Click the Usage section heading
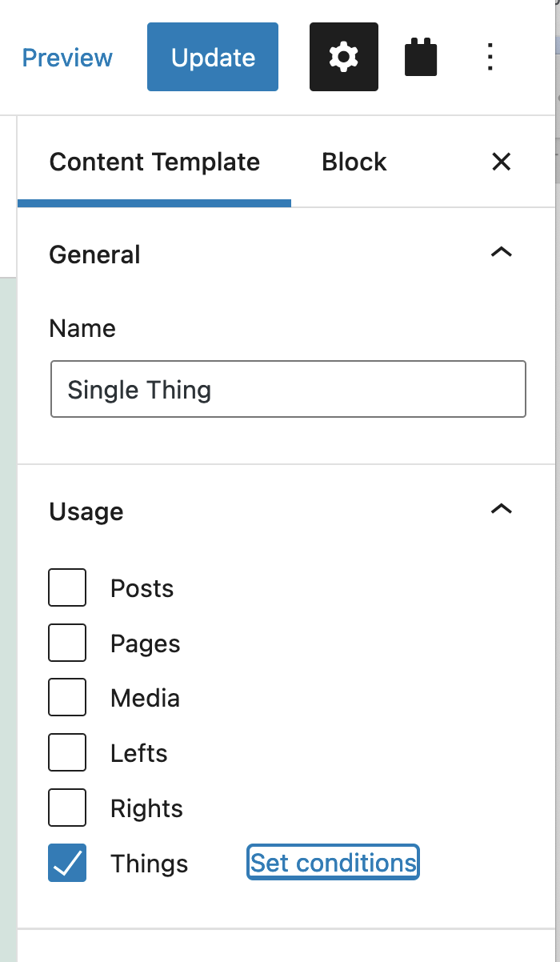The width and height of the screenshot is (560, 962). 86,511
